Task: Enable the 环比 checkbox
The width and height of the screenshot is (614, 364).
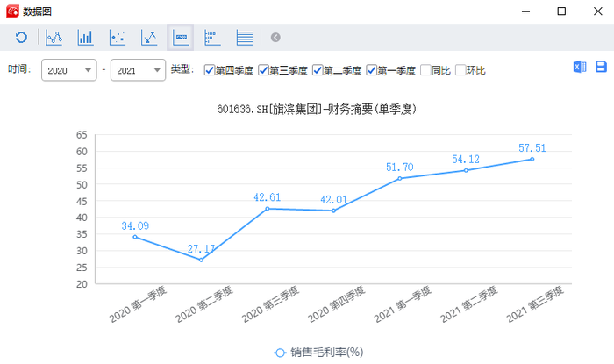Action: tap(460, 70)
